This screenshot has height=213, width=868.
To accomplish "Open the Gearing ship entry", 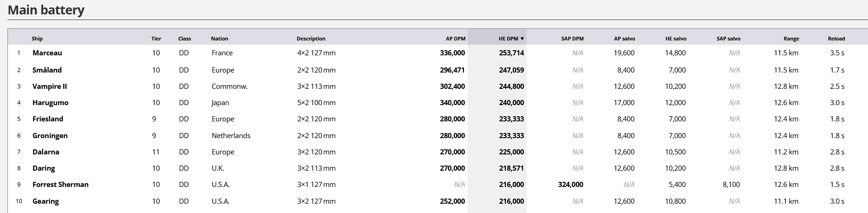I will pyautogui.click(x=46, y=201).
